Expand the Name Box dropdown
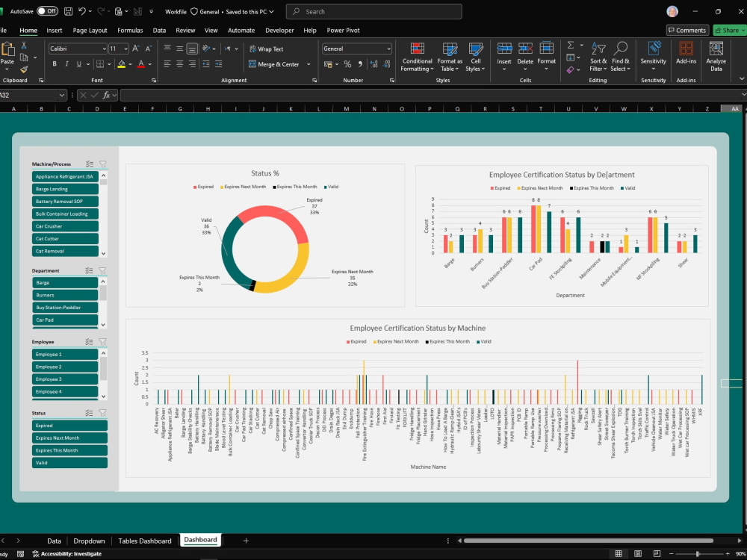 (x=61, y=96)
